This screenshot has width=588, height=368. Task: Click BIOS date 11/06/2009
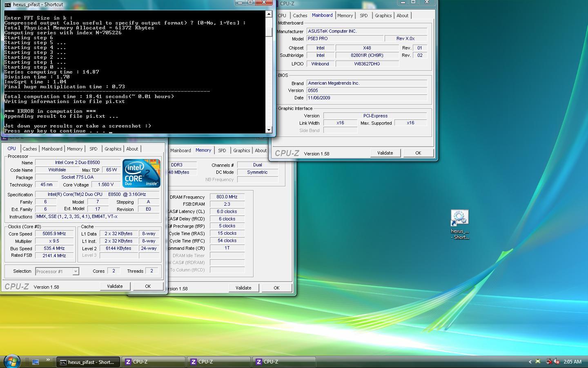[x=367, y=98]
